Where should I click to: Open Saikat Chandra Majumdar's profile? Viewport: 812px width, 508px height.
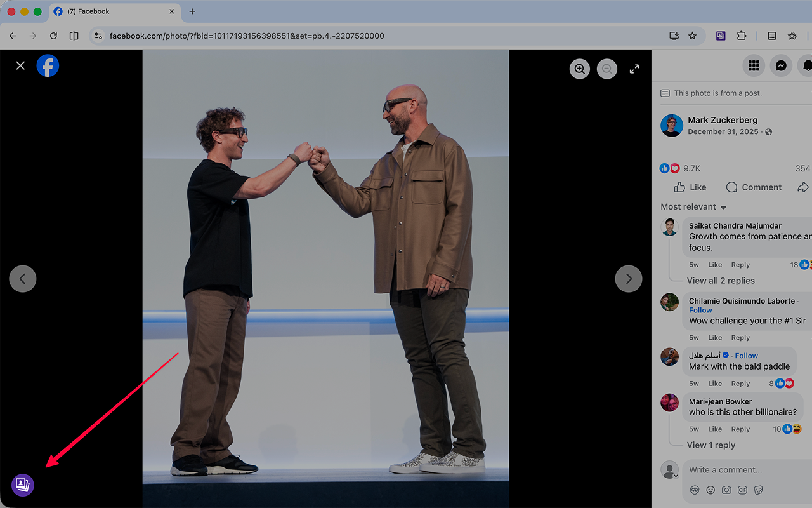735,225
